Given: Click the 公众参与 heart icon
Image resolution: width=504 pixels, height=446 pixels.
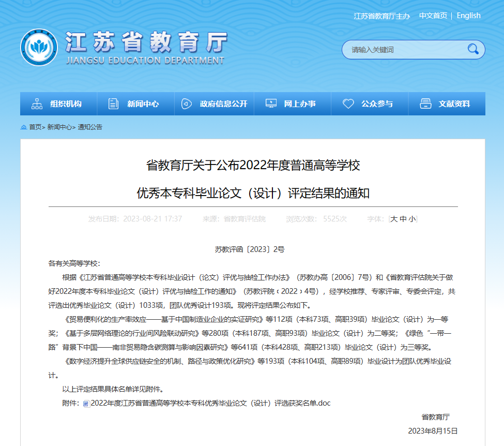Looking at the screenshot, I should point(348,103).
